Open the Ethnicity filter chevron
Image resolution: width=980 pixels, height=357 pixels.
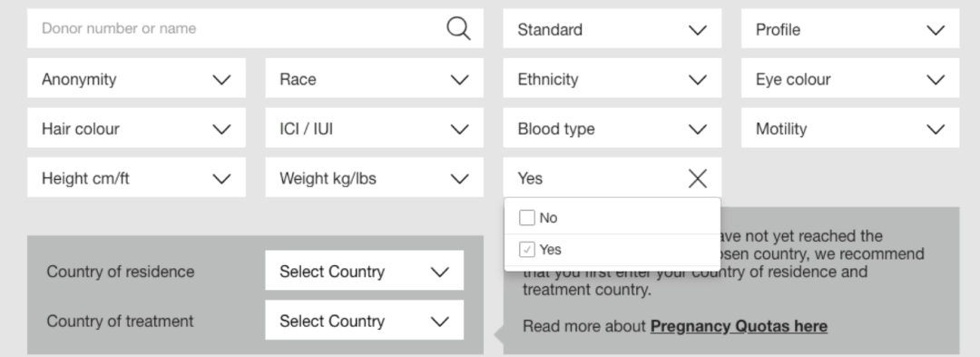(x=698, y=79)
